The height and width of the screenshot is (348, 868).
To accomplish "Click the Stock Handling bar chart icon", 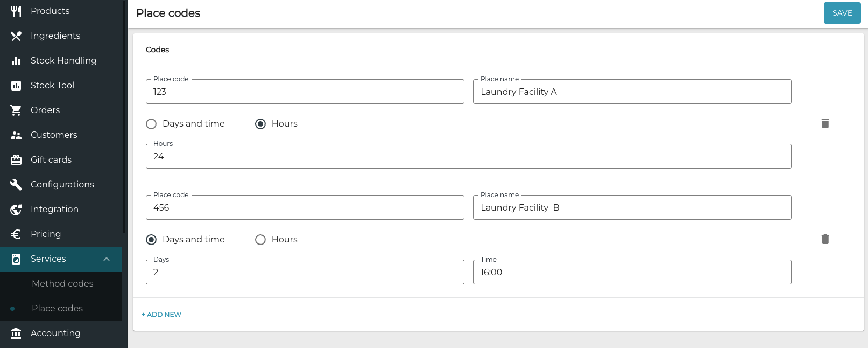I will [x=16, y=61].
